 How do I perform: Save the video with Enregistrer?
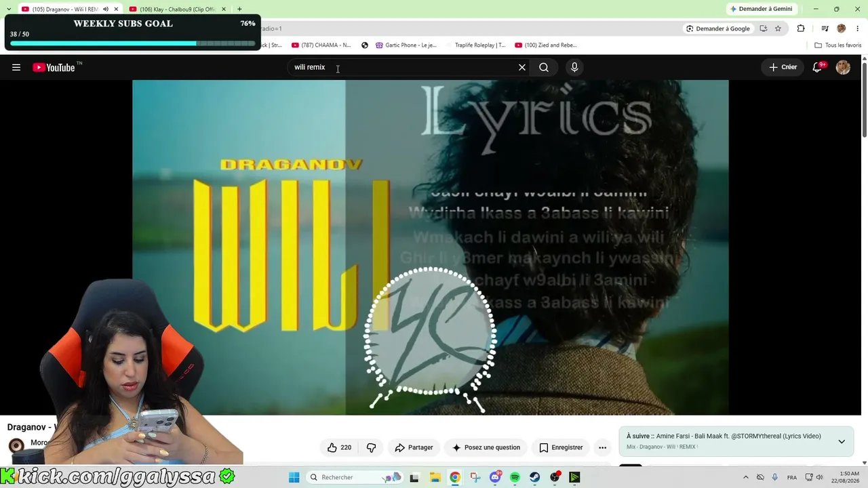click(561, 447)
